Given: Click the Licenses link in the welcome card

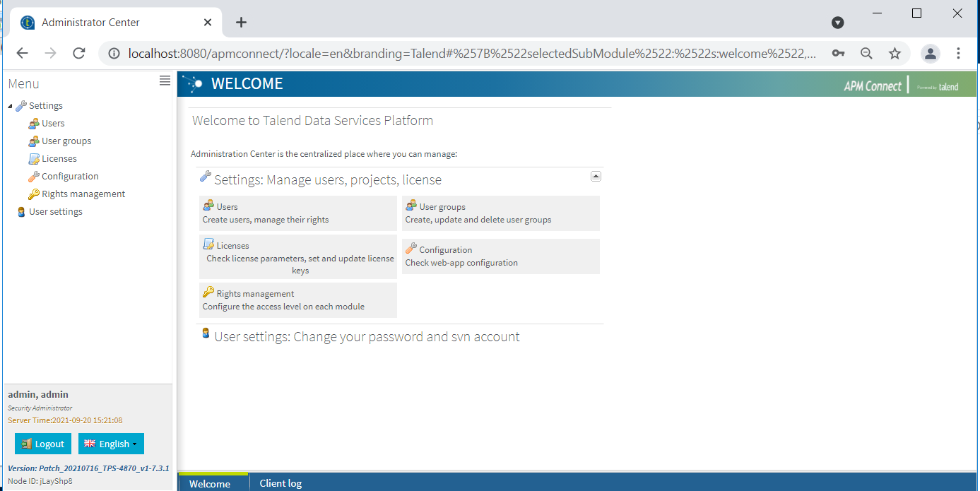Looking at the screenshot, I should coord(233,246).
